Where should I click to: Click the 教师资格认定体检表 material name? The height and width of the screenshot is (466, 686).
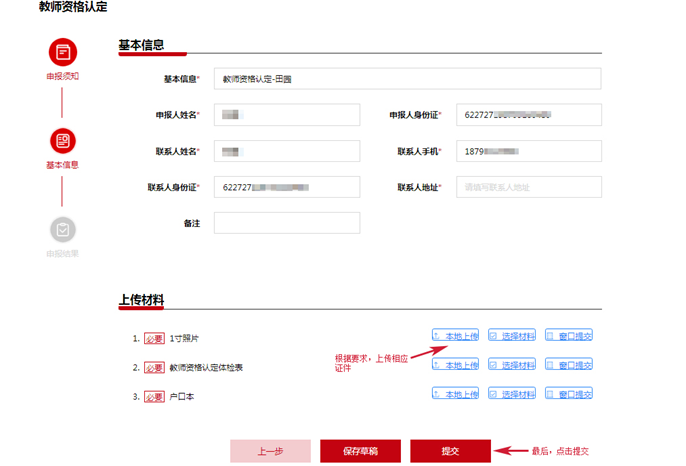coord(206,368)
